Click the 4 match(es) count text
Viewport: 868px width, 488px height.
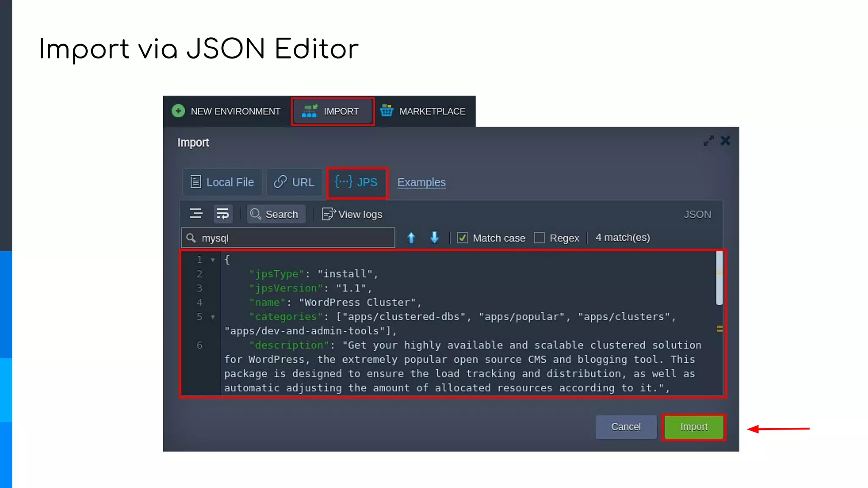click(x=622, y=238)
